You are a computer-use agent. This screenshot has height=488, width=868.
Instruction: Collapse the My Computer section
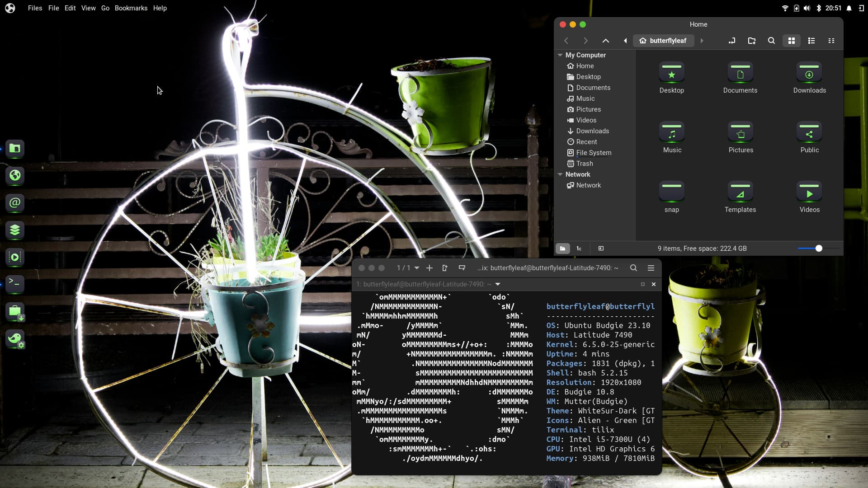tap(560, 55)
